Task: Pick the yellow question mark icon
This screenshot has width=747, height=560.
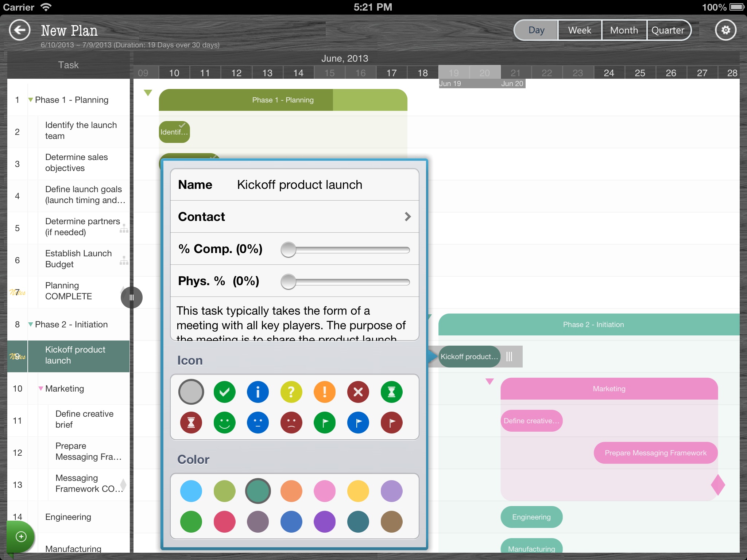Action: coord(291,392)
